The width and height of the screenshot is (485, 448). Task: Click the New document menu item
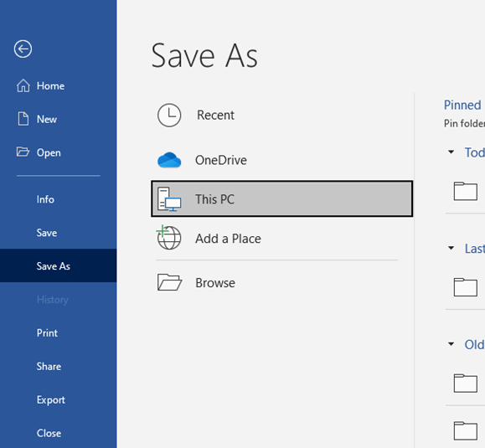coord(59,119)
